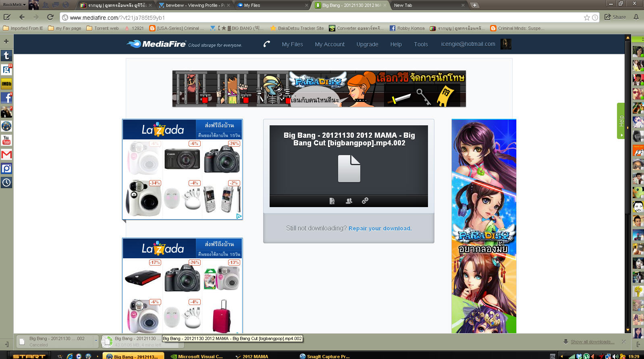Screen dimensions: 644x359
Task: Open Windows Media Player from quick launch
Action: pos(79,356)
